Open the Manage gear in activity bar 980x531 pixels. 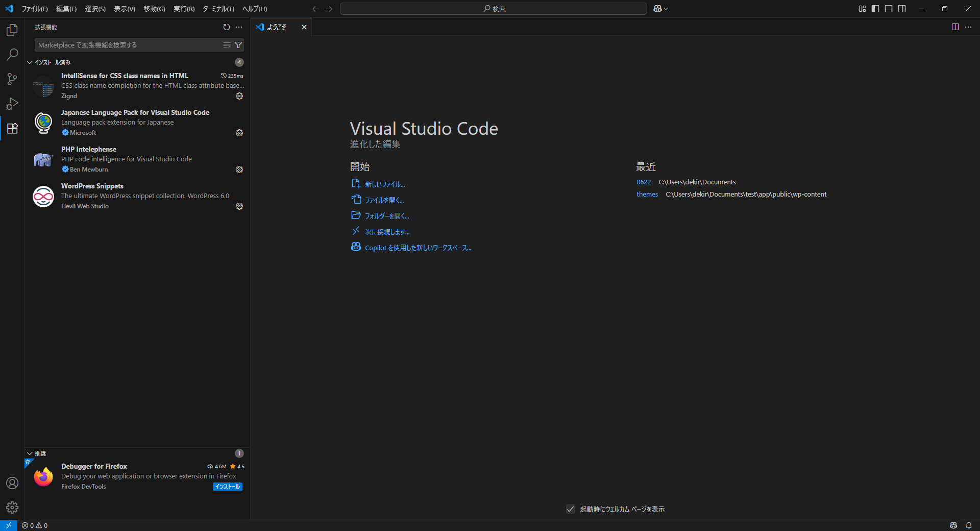point(12,508)
